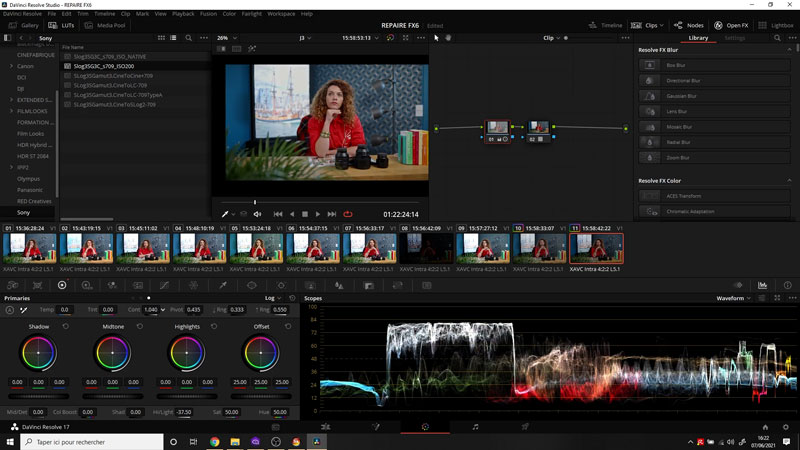This screenshot has height=450, width=800.
Task: Toggle the LUTs panel button
Action: 61,26
